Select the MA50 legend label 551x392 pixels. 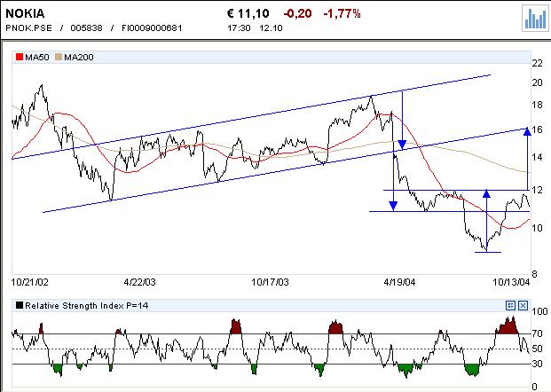pos(37,58)
